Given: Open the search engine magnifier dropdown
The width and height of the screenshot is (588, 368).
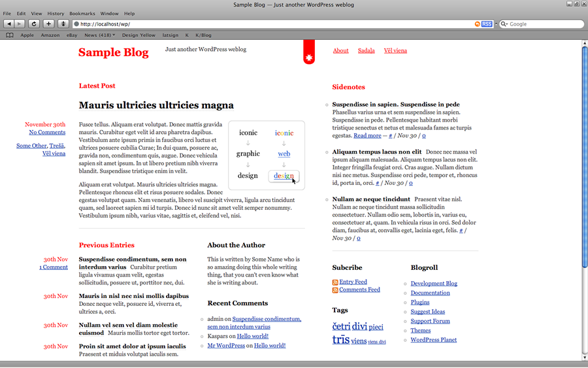Looking at the screenshot, I should 504,24.
